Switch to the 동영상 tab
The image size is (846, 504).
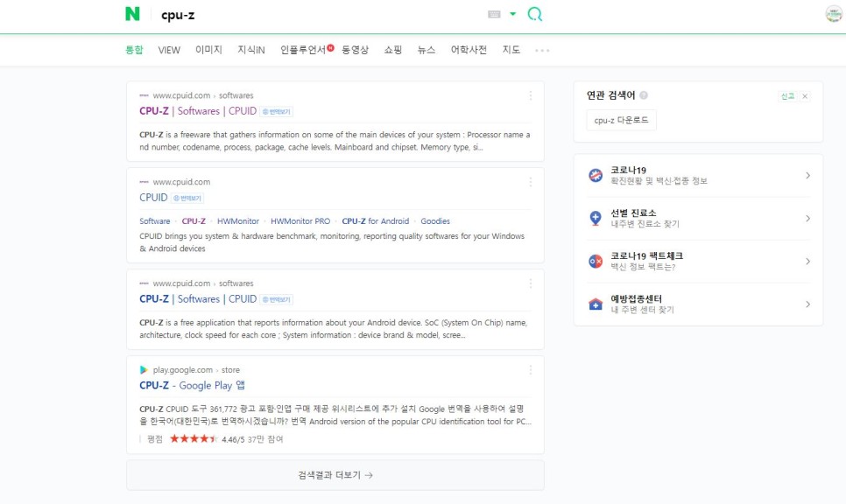[x=355, y=50]
